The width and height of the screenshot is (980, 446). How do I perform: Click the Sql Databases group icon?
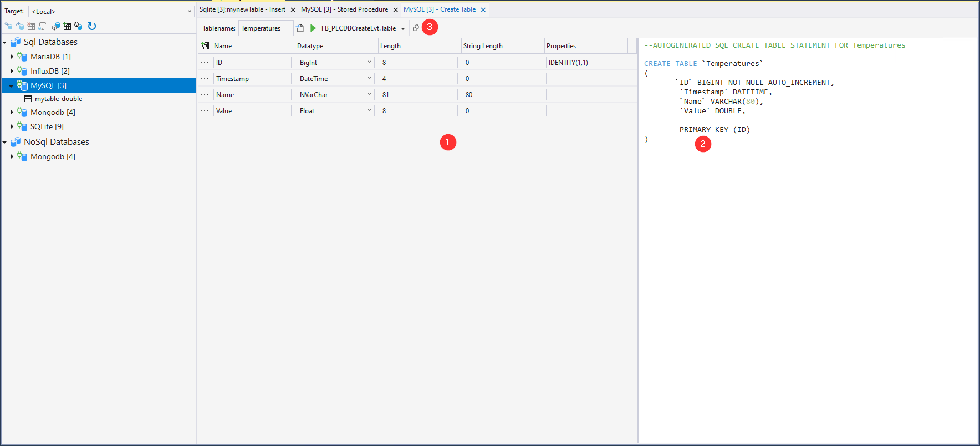point(16,42)
